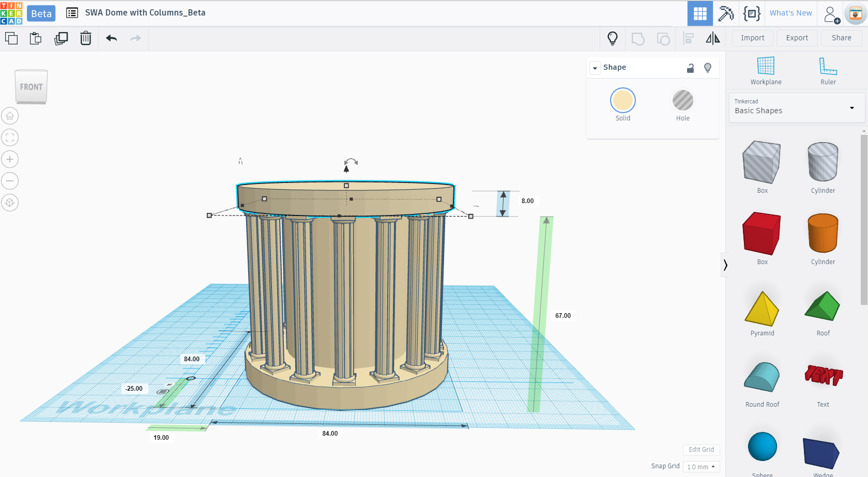
Task: Click the 8.00 height dimension value
Action: click(527, 201)
